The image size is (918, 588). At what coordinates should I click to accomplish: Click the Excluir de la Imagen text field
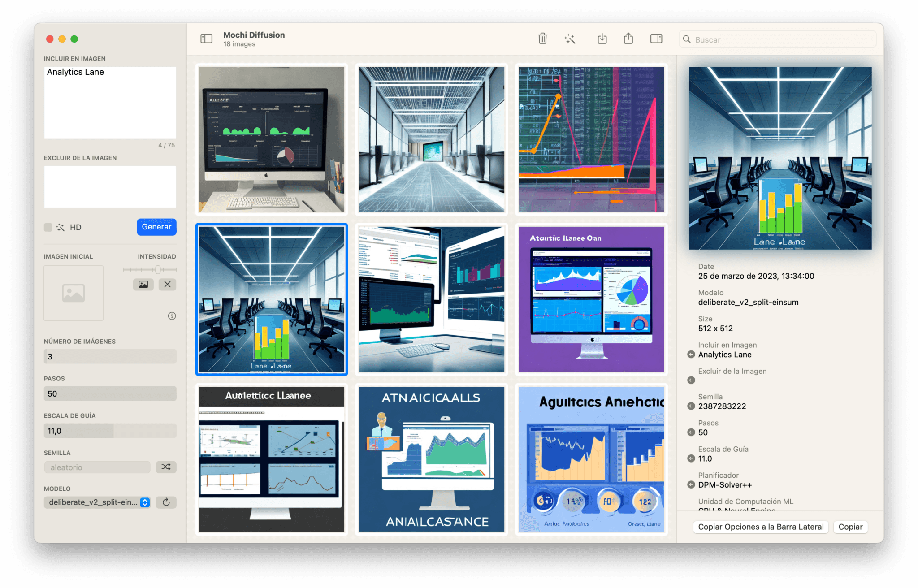tap(110, 186)
